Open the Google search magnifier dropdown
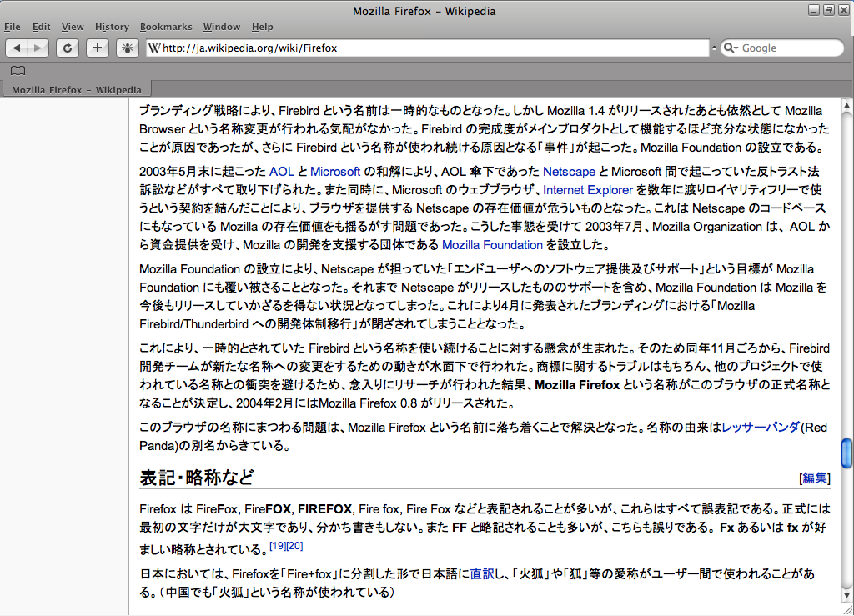The height and width of the screenshot is (616, 854). tap(731, 48)
